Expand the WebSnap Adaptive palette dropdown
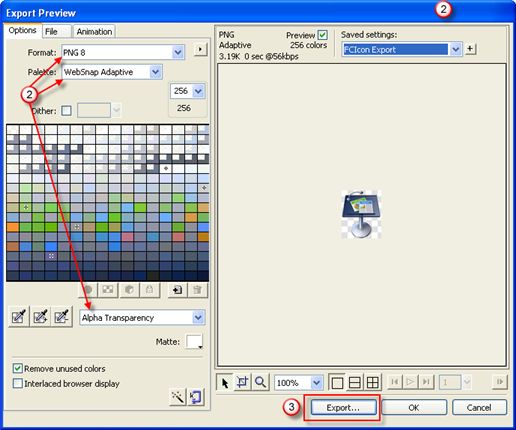Screen dimensions: 516x430 click(x=112, y=72)
